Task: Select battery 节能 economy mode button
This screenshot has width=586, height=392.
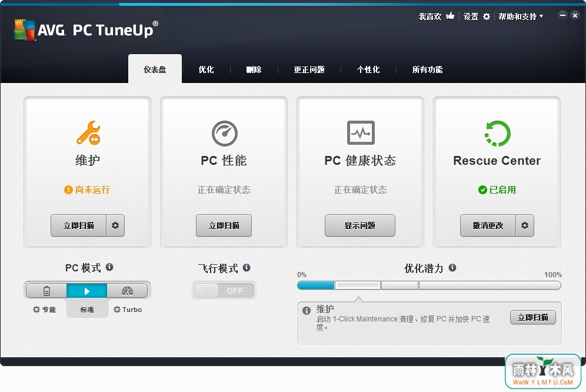Action: [46, 291]
